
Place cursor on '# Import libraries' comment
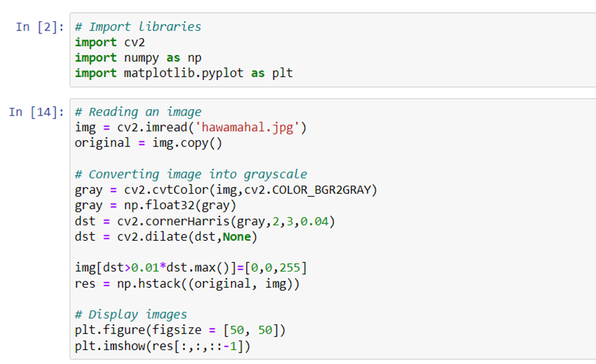pos(138,27)
